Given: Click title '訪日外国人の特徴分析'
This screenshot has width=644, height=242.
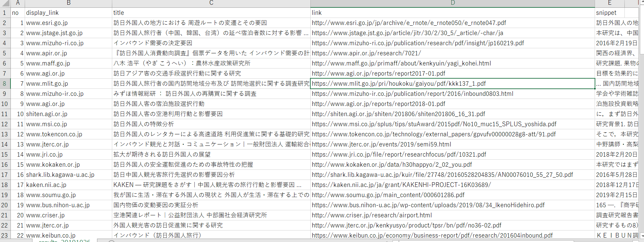Looking at the screenshot, I should [x=211, y=124].
